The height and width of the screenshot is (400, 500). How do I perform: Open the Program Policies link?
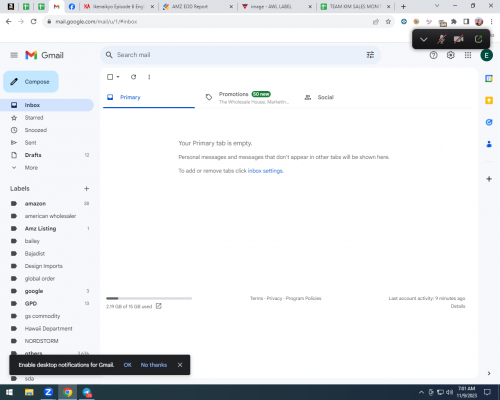point(303,298)
